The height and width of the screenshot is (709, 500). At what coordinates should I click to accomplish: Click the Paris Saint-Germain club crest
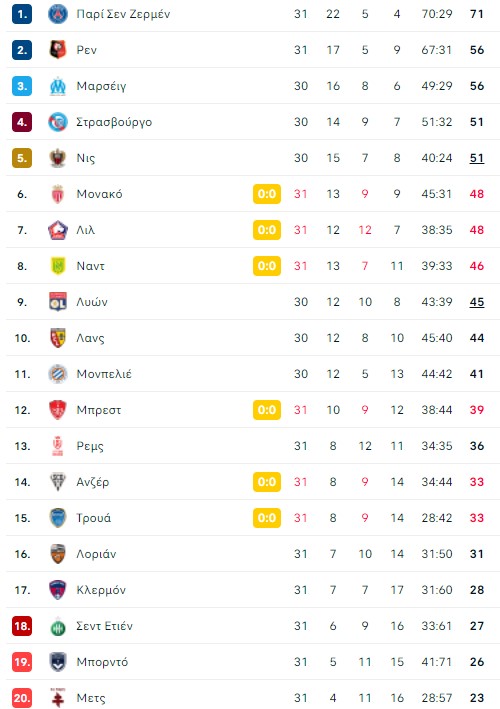(58, 14)
